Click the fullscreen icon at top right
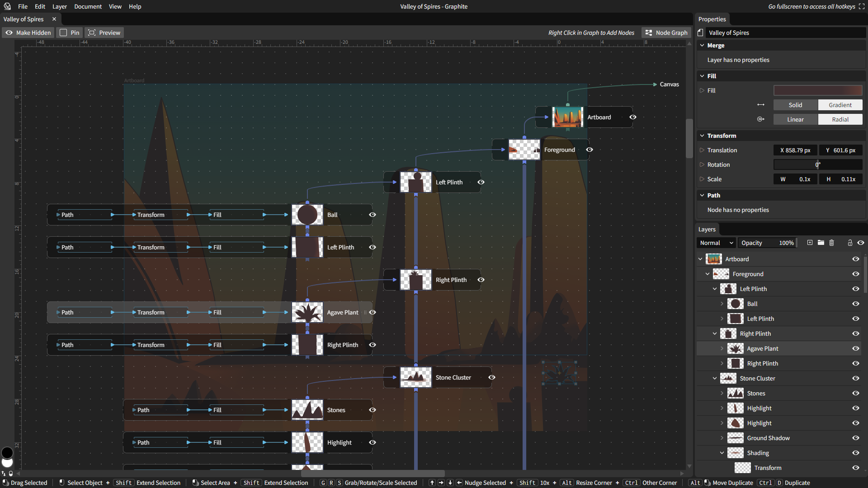 coord(862,6)
